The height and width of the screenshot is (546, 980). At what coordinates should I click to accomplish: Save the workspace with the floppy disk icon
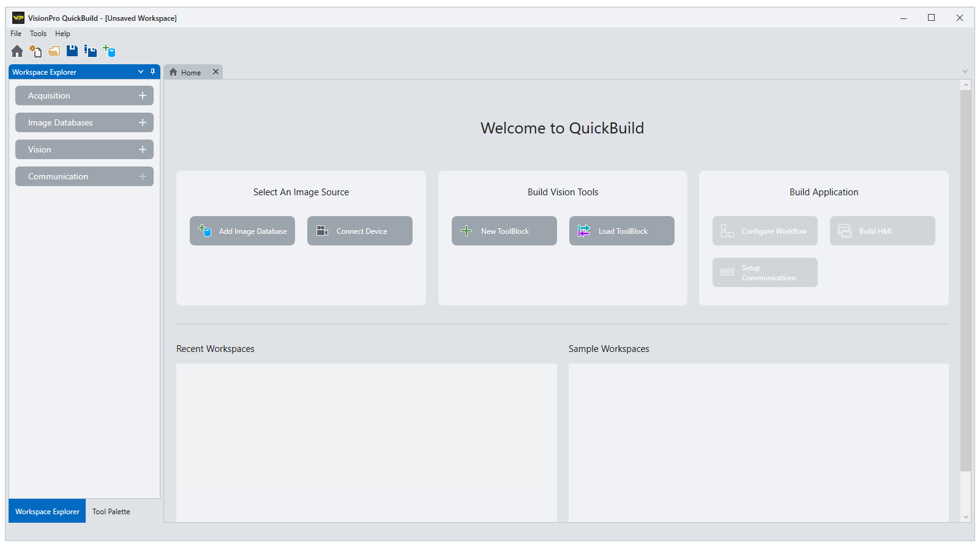72,51
